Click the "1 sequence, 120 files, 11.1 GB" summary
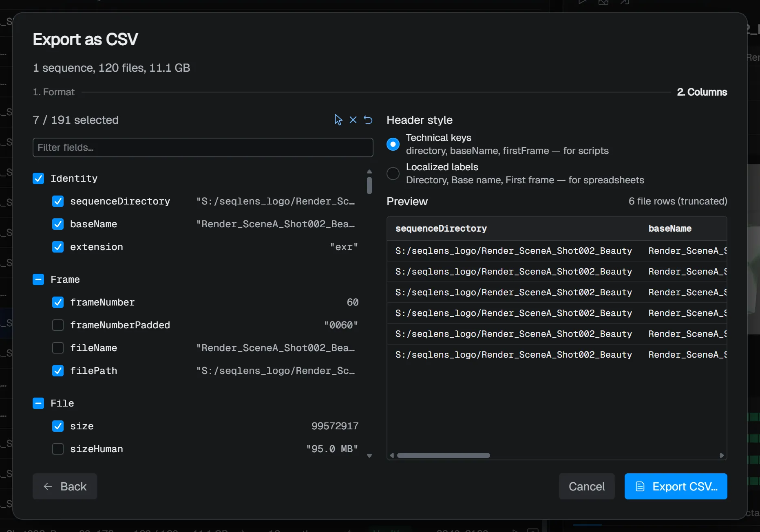This screenshot has width=760, height=532. [x=112, y=68]
